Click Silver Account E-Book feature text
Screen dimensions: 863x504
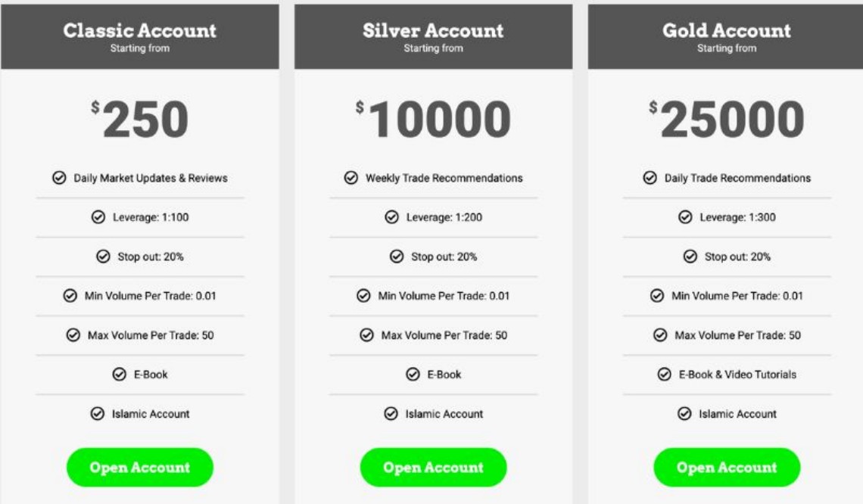point(444,375)
